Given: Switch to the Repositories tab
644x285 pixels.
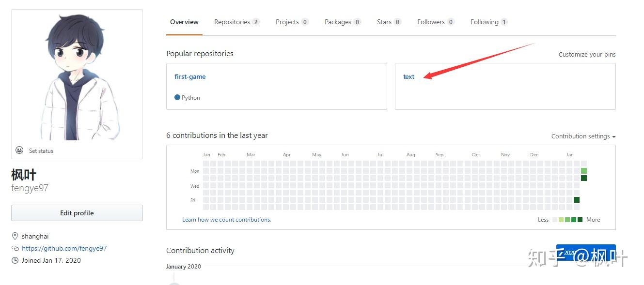Looking at the screenshot, I should (x=236, y=22).
